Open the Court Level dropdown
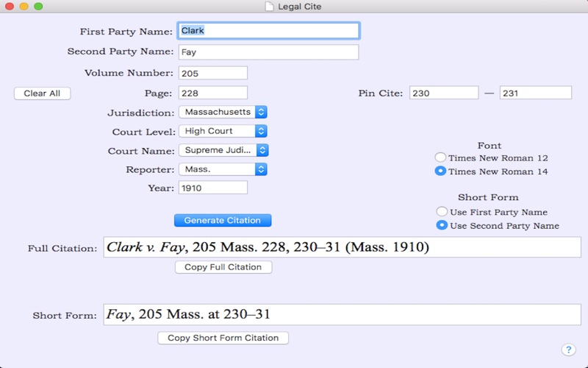This screenshot has width=588, height=368. (x=223, y=131)
